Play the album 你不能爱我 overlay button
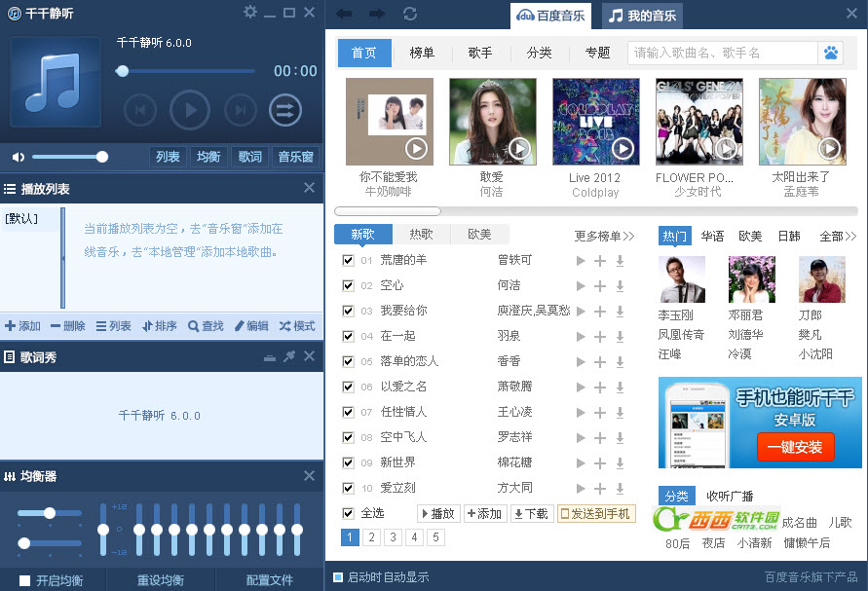Screen dimensions: 868x591 click(x=416, y=148)
